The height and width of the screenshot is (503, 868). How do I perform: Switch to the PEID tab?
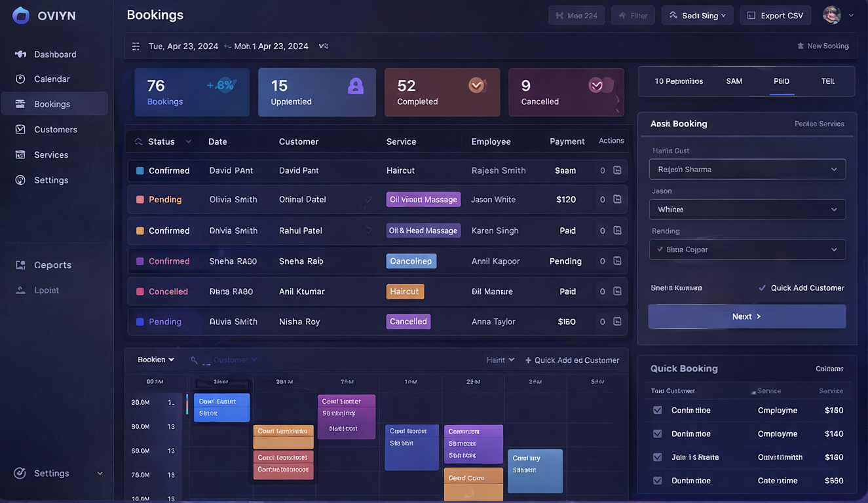(x=782, y=81)
